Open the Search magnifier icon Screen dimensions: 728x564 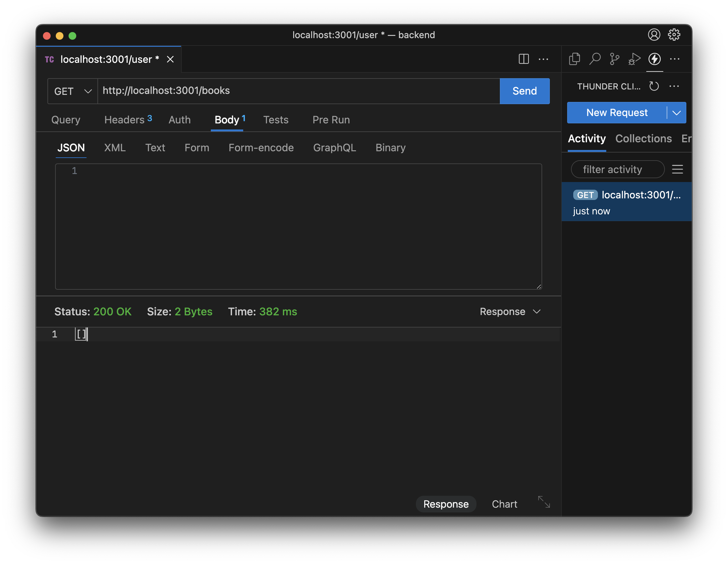595,59
